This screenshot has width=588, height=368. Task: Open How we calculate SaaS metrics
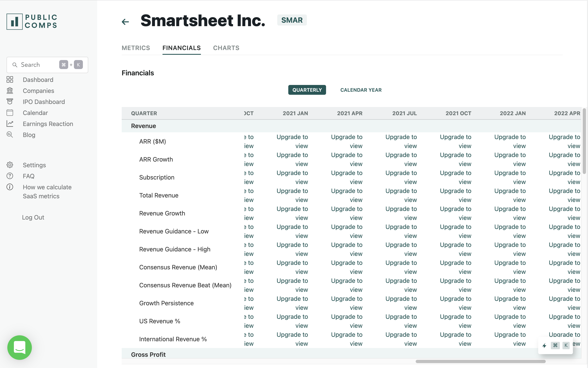click(x=47, y=192)
